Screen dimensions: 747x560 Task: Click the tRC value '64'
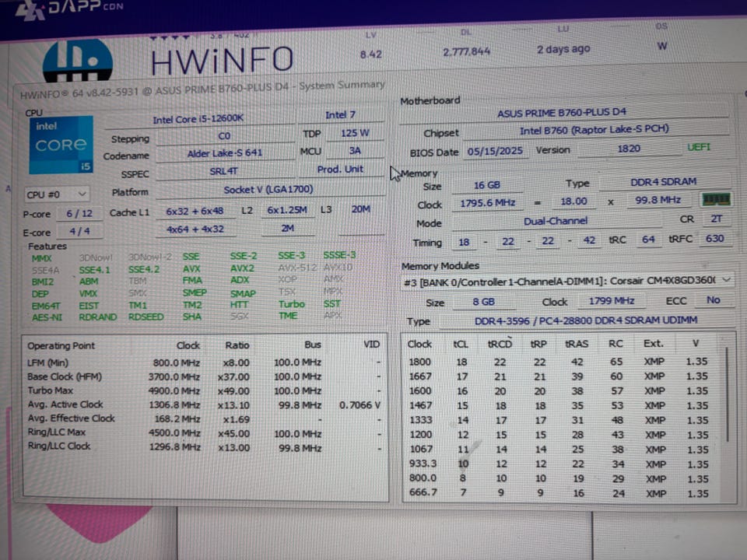[x=648, y=240]
